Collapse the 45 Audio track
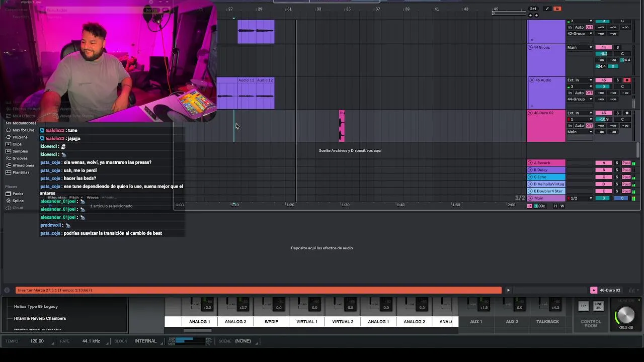The image size is (644, 362). (x=532, y=80)
